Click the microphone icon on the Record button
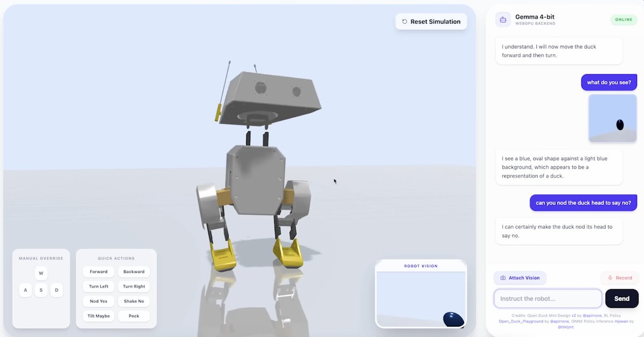644x337 pixels. [x=611, y=277]
